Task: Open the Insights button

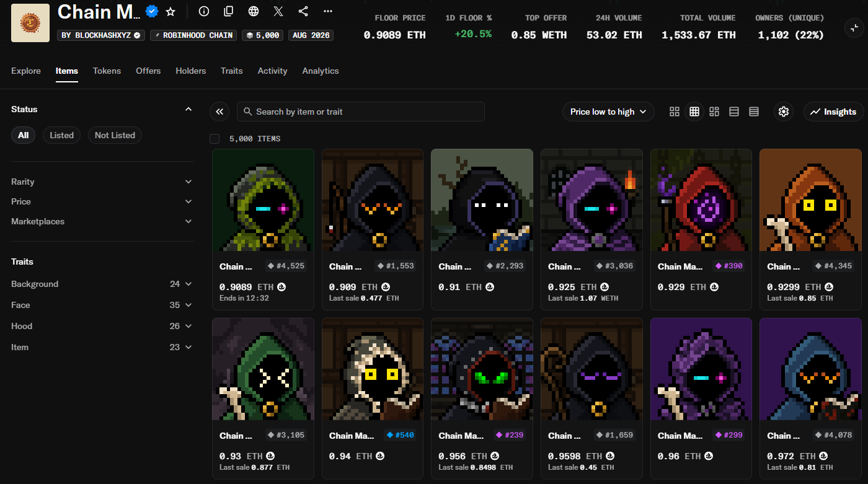Action: pos(834,112)
